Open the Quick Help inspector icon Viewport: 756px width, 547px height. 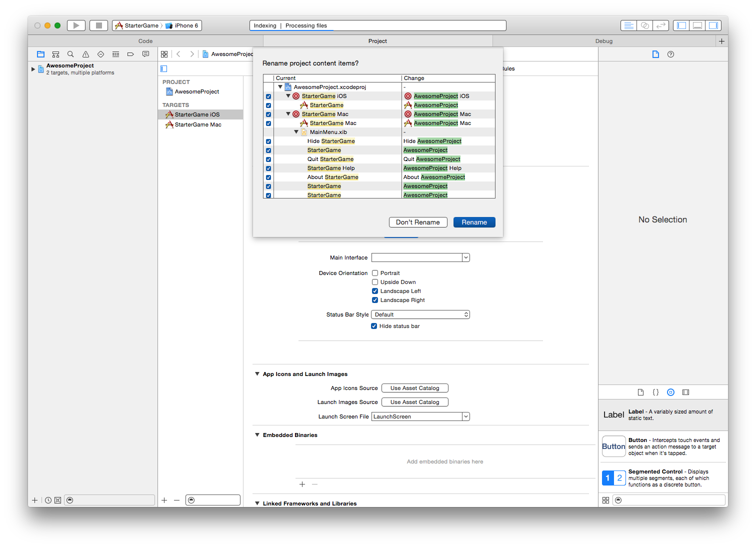671,54
